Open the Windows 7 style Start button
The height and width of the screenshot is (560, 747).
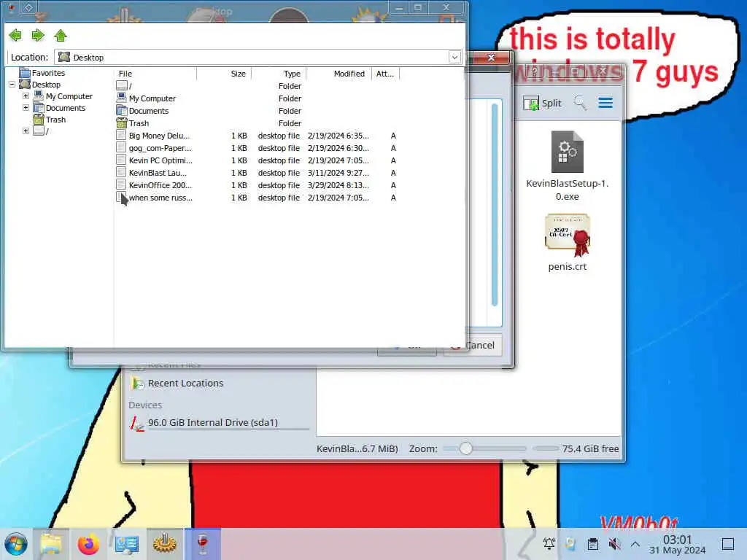(x=16, y=544)
